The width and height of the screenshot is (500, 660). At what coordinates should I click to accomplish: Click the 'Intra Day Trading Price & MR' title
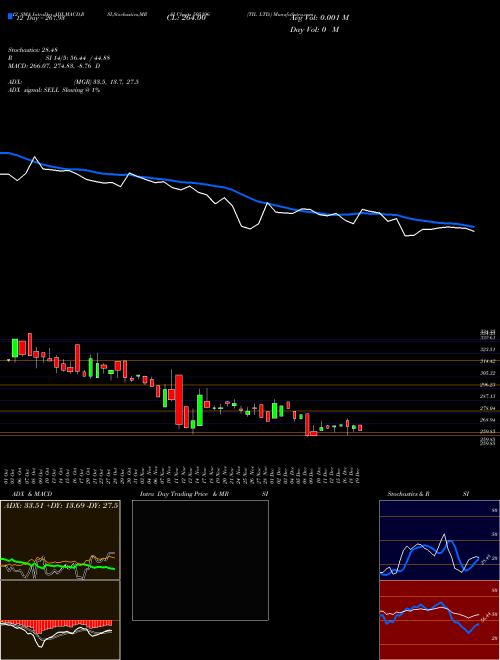coord(185,494)
